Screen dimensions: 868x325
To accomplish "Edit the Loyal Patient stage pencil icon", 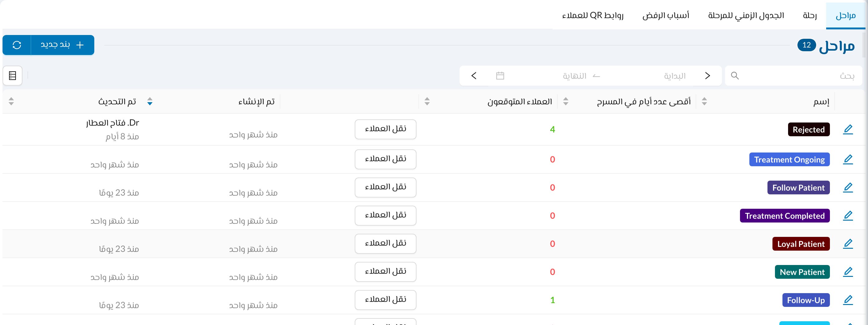I will [x=848, y=244].
